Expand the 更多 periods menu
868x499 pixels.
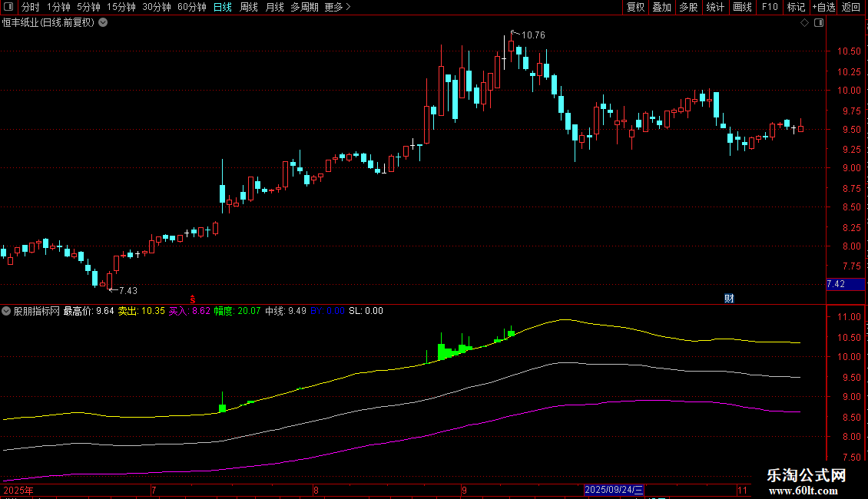[338, 7]
